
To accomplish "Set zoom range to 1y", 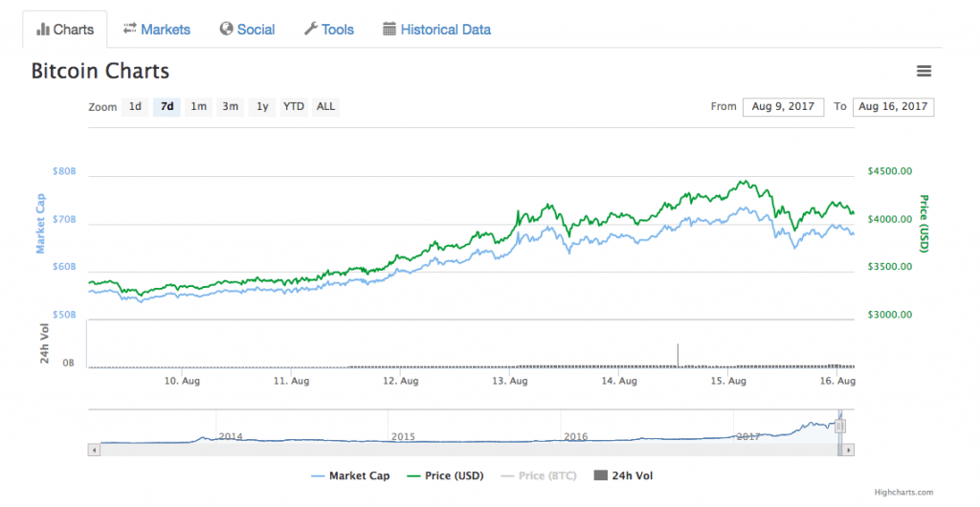I will [262, 107].
